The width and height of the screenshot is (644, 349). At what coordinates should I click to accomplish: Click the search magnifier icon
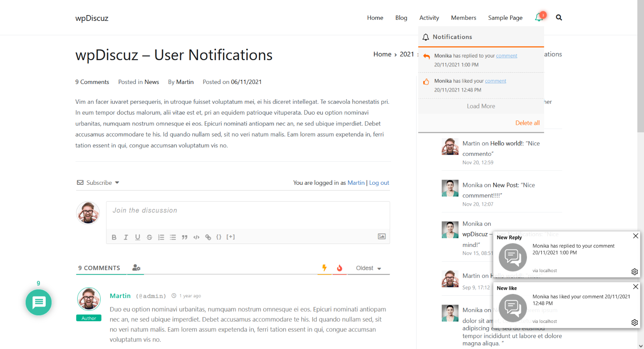tap(559, 18)
